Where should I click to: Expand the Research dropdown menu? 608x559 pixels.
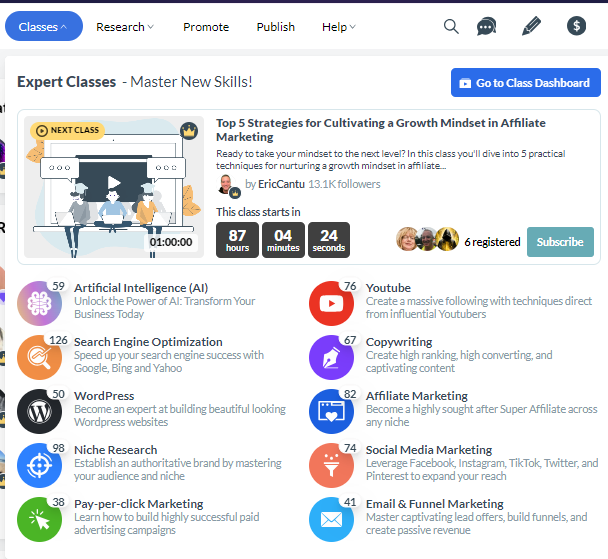125,27
